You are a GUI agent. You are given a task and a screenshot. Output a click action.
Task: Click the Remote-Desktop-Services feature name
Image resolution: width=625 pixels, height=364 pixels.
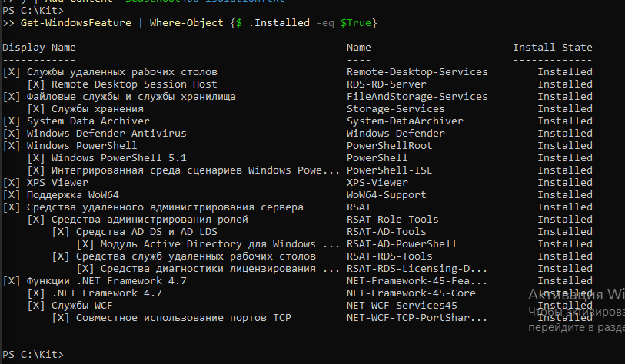pyautogui.click(x=417, y=72)
